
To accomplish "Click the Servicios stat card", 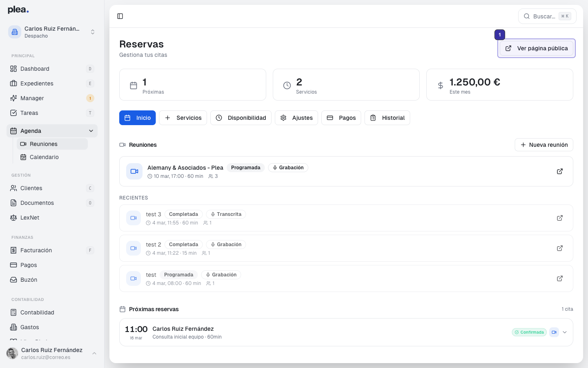I will click(346, 85).
